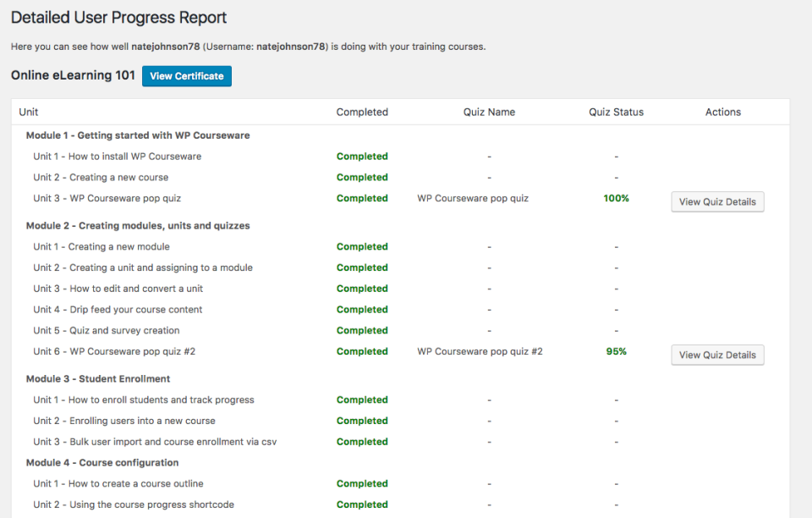This screenshot has height=518, width=812.
Task: Click the 100% quiz score
Action: tap(616, 197)
